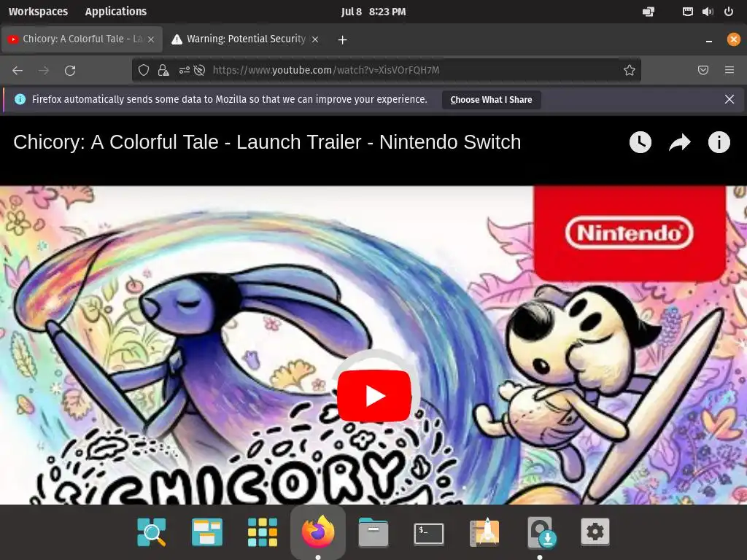The height and width of the screenshot is (560, 747).
Task: Open the applications grid dock icon
Action: [x=263, y=532]
